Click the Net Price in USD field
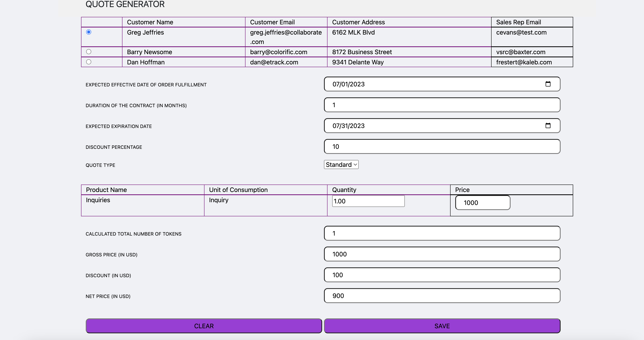 pyautogui.click(x=442, y=296)
